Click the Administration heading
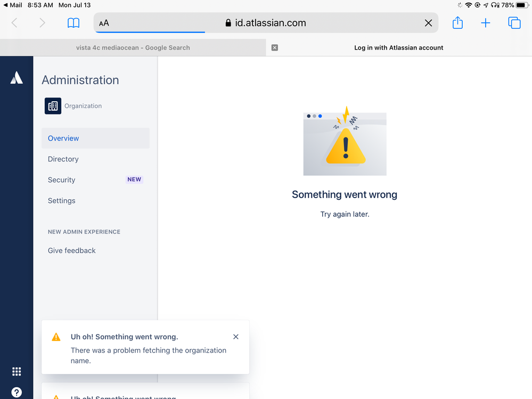 [80, 80]
